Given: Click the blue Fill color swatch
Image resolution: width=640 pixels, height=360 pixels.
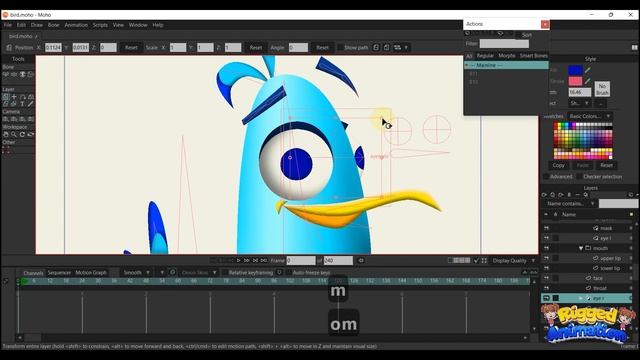Looking at the screenshot, I should [575, 70].
